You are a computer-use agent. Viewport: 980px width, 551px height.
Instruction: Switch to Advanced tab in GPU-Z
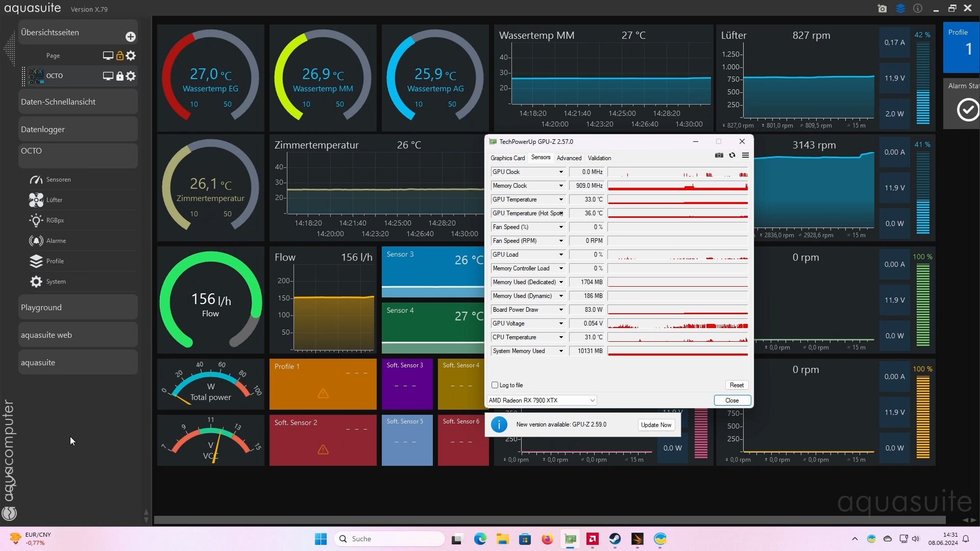point(569,158)
